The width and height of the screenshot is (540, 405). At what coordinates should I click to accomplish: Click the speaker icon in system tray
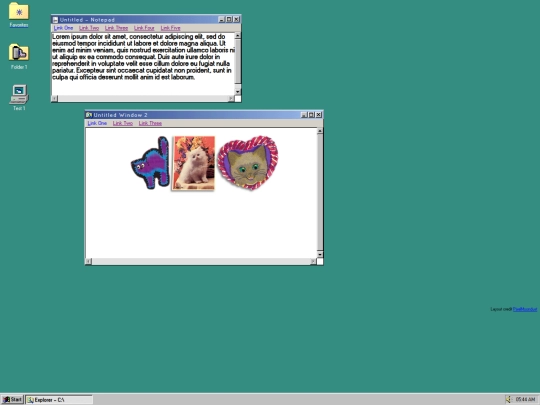pos(509,399)
